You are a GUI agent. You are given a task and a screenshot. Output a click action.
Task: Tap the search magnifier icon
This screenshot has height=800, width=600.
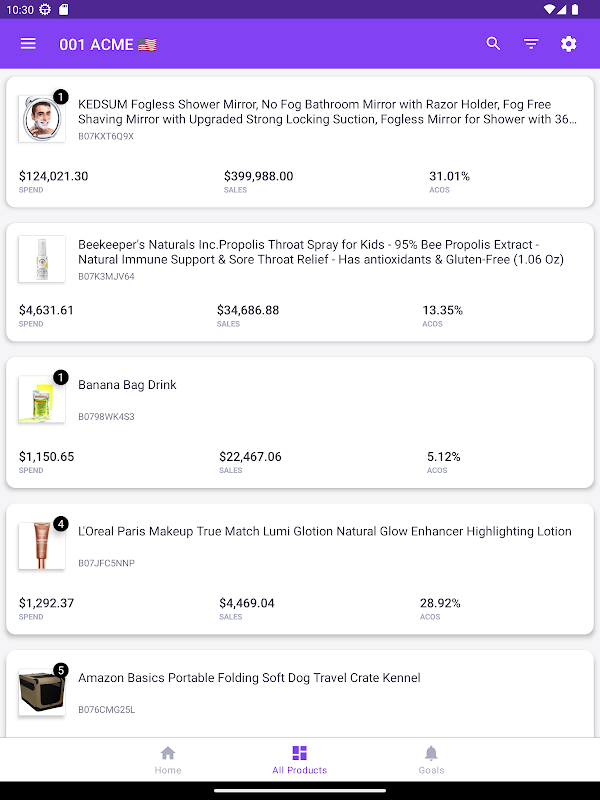493,44
